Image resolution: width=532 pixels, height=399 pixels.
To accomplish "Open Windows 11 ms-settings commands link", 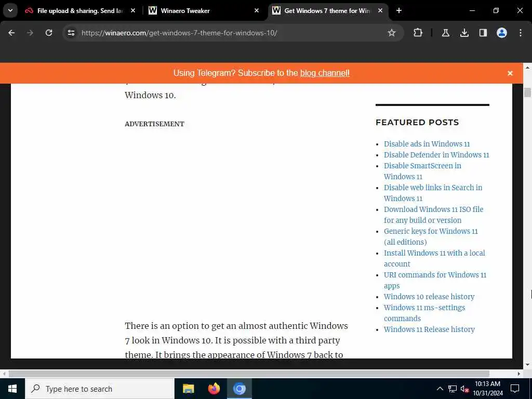I will 424,313.
